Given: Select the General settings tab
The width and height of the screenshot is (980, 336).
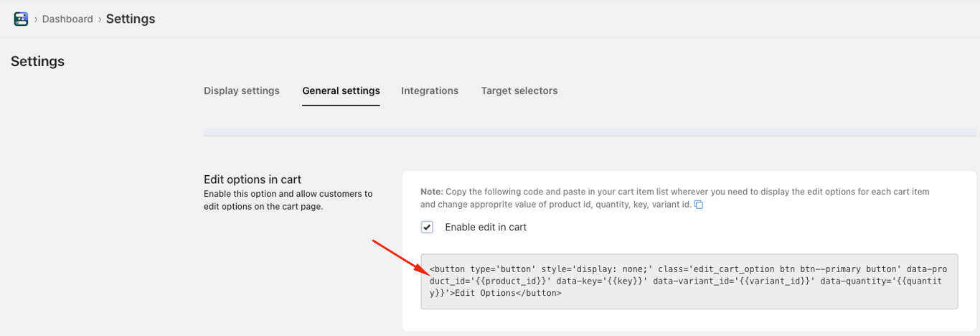Looking at the screenshot, I should click(x=341, y=90).
